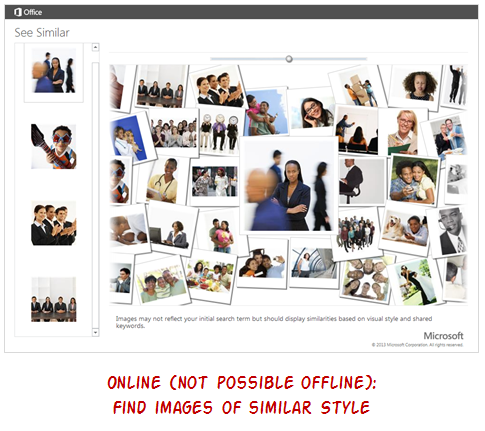Viewport: 485px width, 431px height.
Task: Click the sidebar scroll down arrow
Action: (x=95, y=332)
